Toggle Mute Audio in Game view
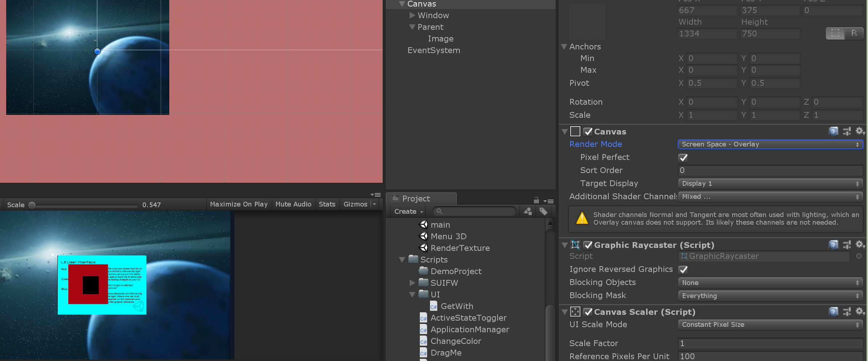The image size is (868, 361). coord(293,204)
